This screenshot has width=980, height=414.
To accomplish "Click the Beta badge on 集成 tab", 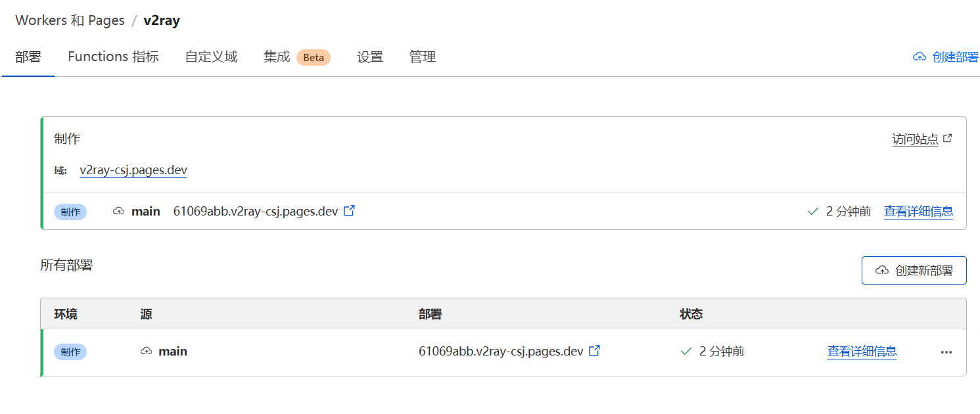I will pyautogui.click(x=314, y=57).
